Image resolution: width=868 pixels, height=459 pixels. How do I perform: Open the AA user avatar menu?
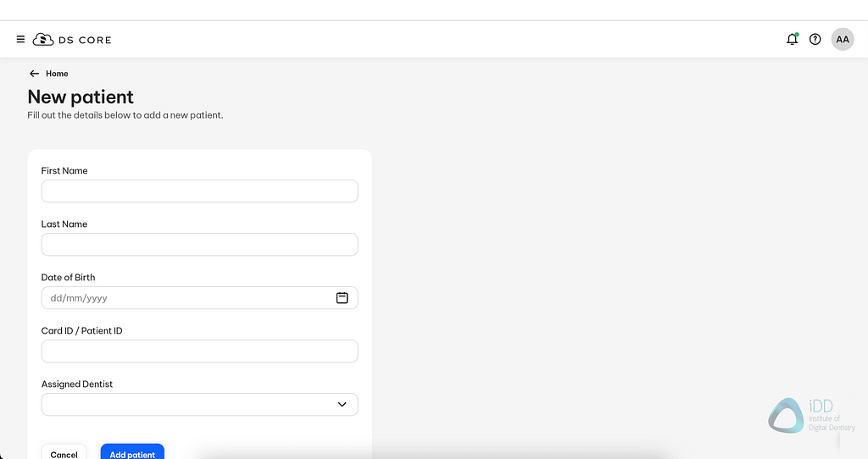pyautogui.click(x=843, y=39)
